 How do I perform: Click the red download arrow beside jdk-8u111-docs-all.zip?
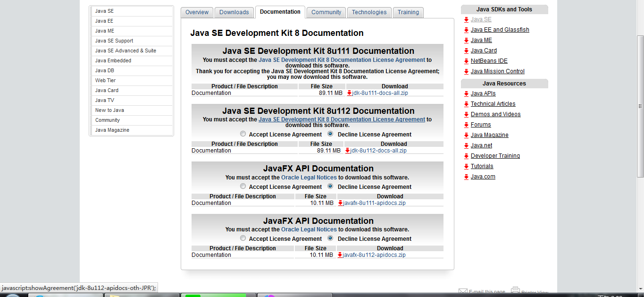click(x=349, y=93)
